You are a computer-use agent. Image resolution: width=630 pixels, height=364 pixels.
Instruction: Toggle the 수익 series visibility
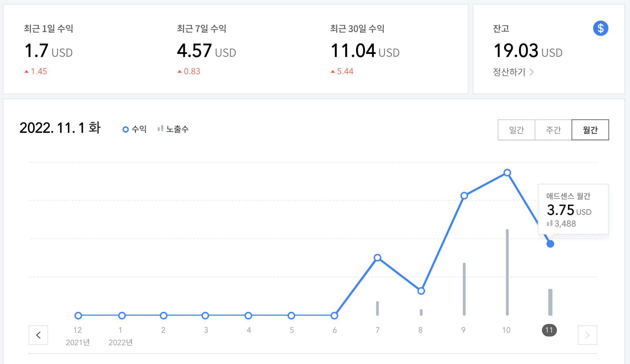[135, 129]
